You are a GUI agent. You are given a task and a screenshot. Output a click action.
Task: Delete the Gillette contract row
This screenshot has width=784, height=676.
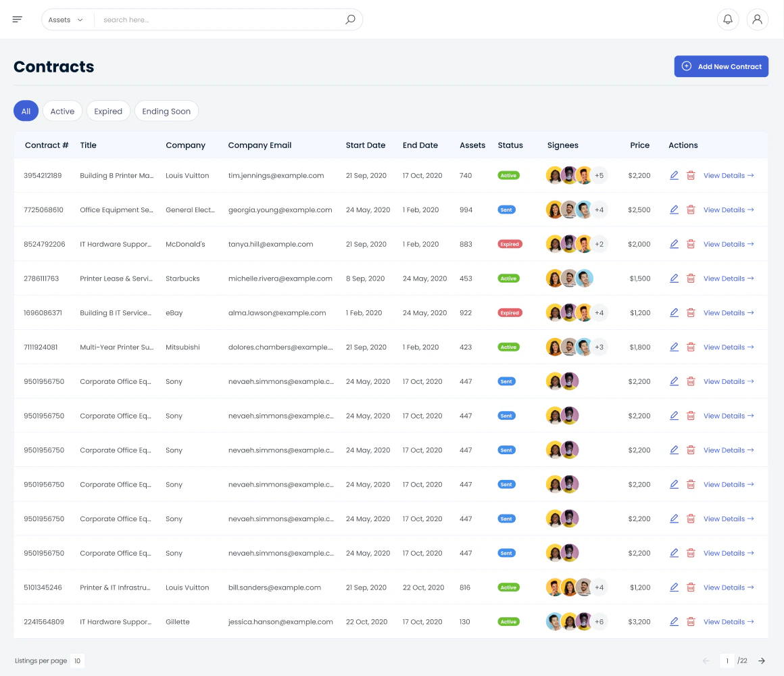691,622
